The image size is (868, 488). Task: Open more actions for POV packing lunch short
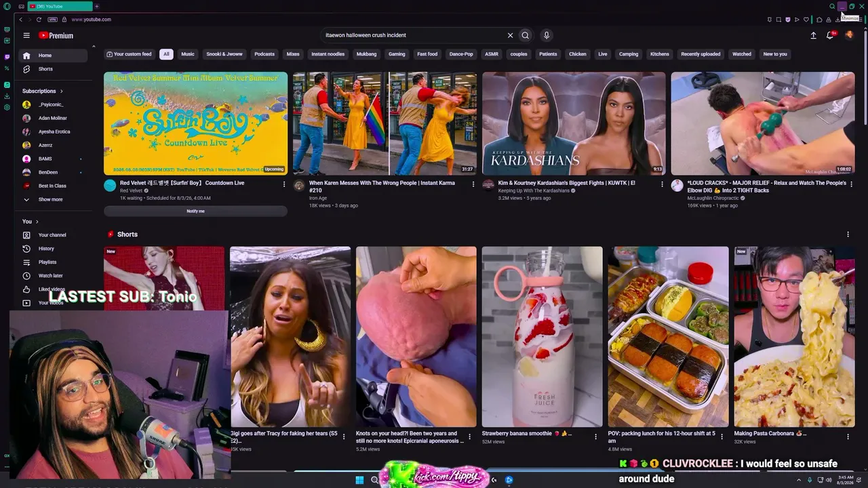(x=722, y=436)
